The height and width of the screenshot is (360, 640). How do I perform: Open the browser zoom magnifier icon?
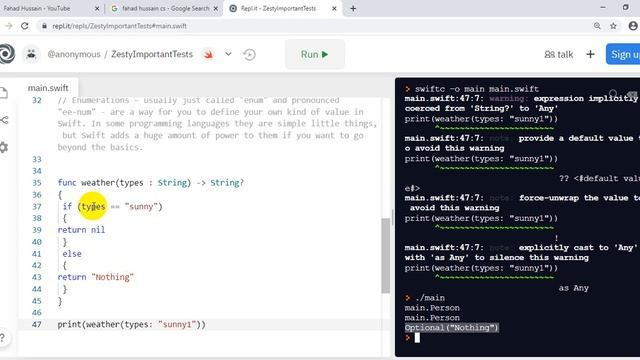point(597,26)
